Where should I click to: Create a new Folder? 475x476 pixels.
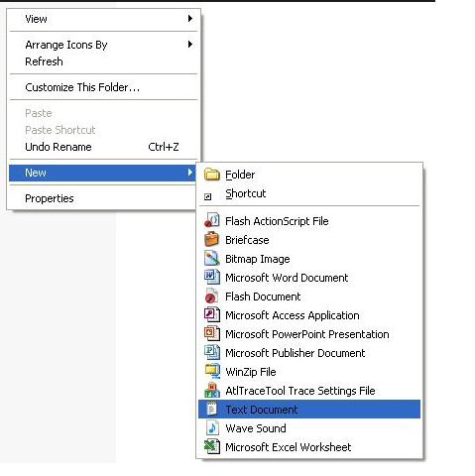point(309,175)
